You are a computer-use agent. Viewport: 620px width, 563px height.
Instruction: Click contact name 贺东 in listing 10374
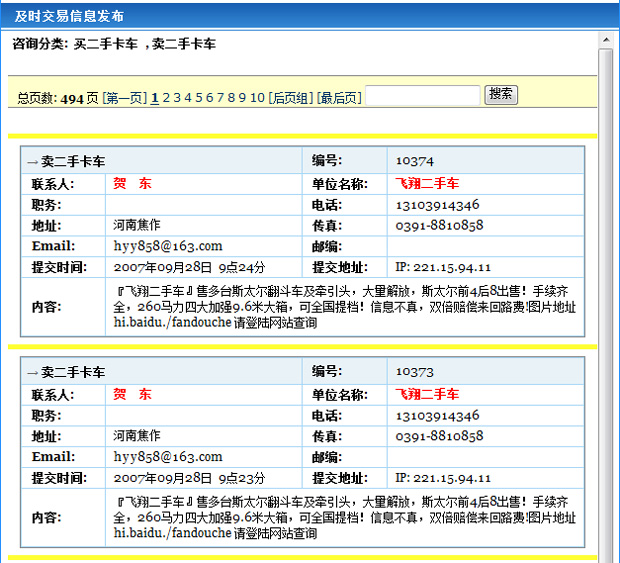[x=132, y=184]
